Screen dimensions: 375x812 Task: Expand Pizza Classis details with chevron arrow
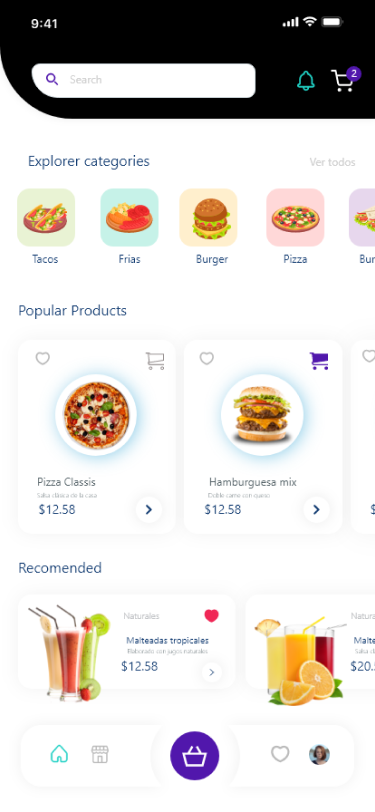coord(149,510)
